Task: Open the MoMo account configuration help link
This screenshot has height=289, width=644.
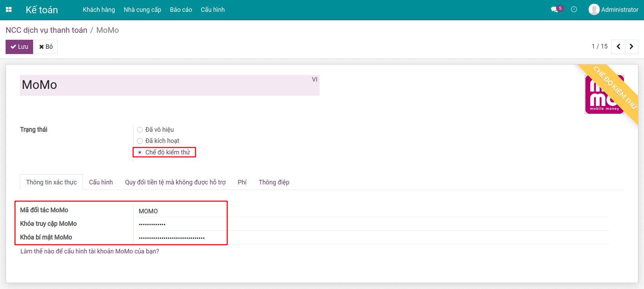Action: [x=90, y=251]
